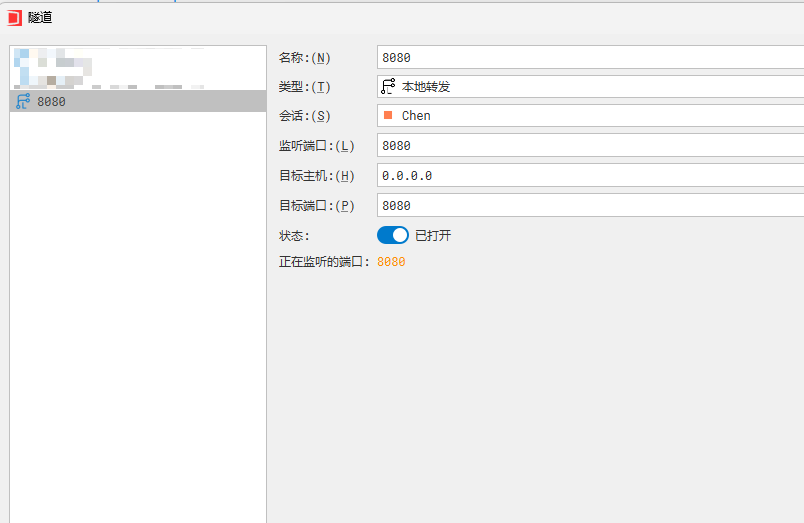Click the 类型(T) label

[x=305, y=87]
